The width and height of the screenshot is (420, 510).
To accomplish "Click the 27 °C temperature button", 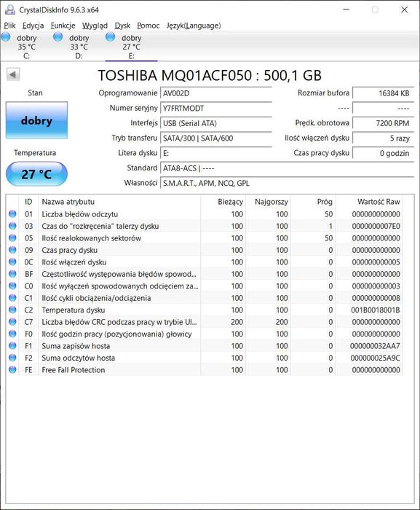I will point(36,174).
